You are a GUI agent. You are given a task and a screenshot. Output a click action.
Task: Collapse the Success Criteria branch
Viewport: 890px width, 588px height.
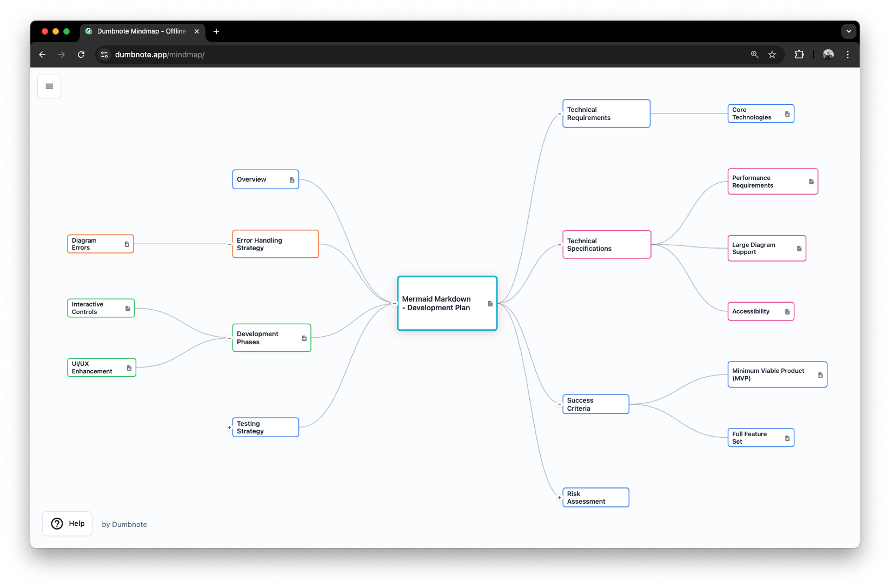[559, 404]
